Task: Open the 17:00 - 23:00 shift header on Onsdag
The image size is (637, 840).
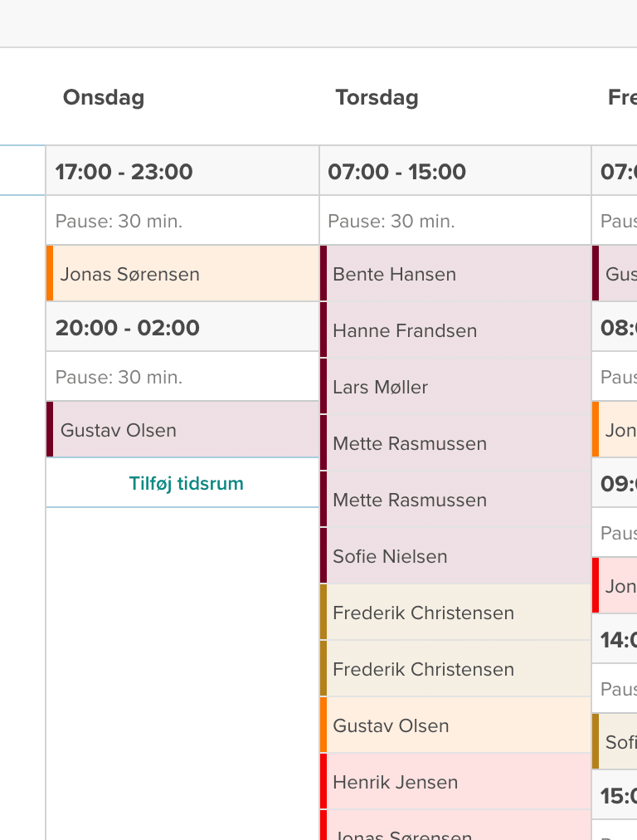Action: point(124,171)
